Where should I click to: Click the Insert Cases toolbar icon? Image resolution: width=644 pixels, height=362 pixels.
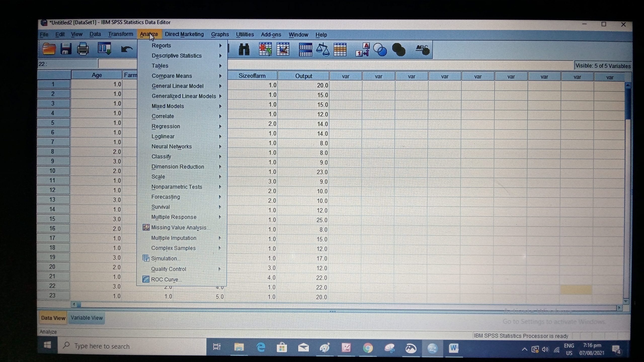point(265,49)
